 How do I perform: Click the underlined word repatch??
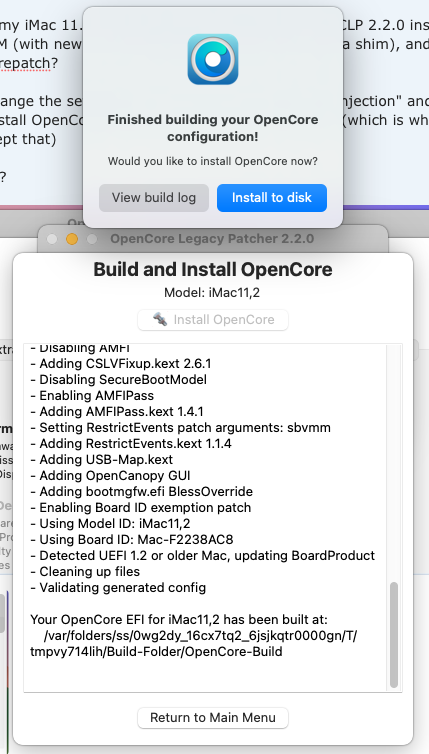click(x=25, y=63)
